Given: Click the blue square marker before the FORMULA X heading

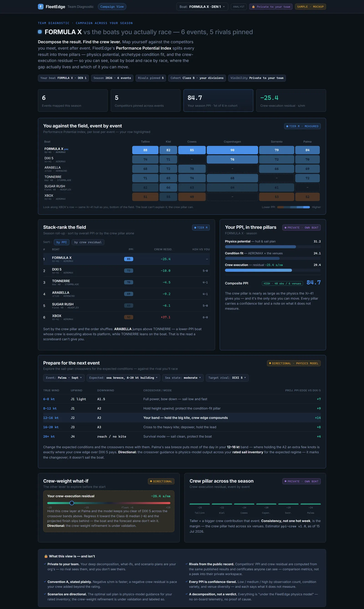Looking at the screenshot, I should pos(40,32).
